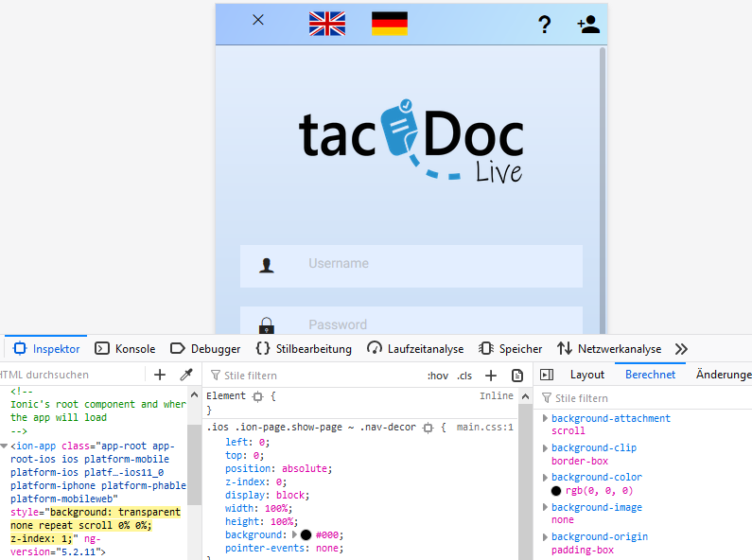This screenshot has height=560, width=752.
Task: Switch to the Berechnet tab
Action: [x=650, y=375]
